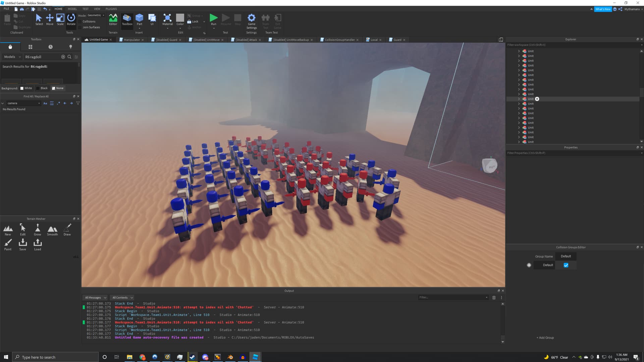Open the Models category dropdown

point(12,57)
